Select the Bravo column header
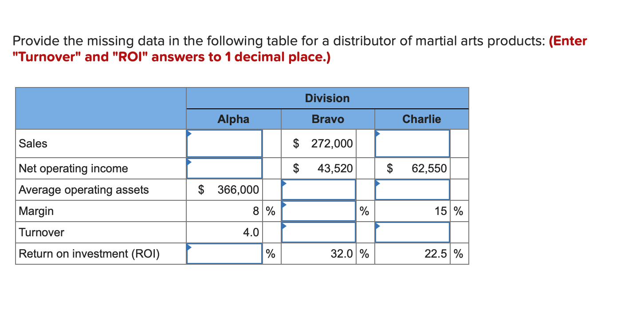The width and height of the screenshot is (644, 326). coord(327,119)
